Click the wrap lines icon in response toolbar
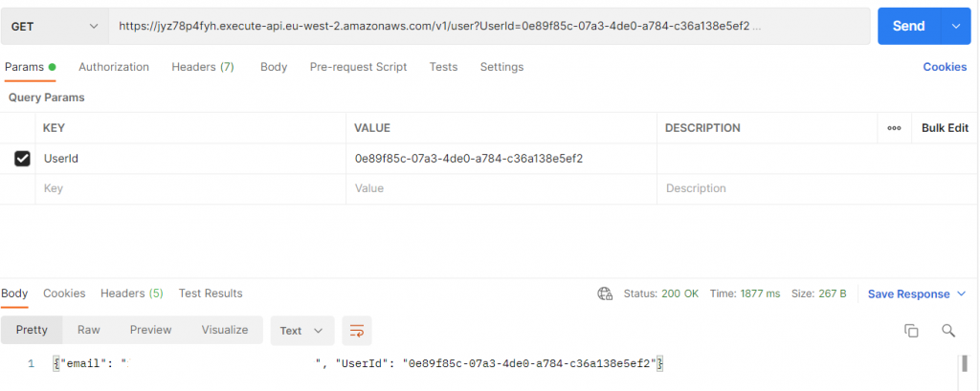The width and height of the screenshot is (980, 391). click(x=356, y=331)
